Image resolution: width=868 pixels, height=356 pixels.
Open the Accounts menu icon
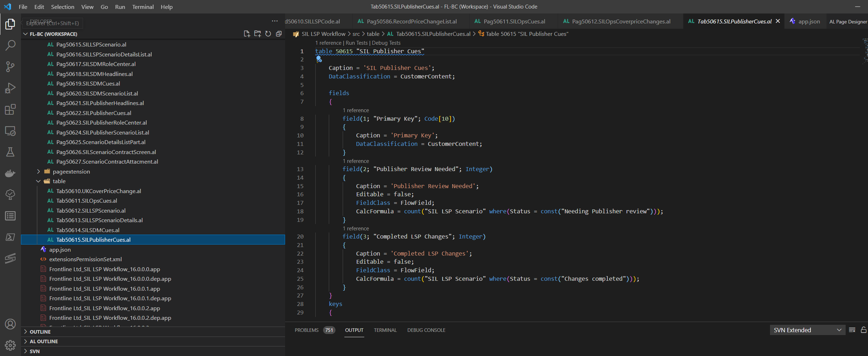click(10, 324)
